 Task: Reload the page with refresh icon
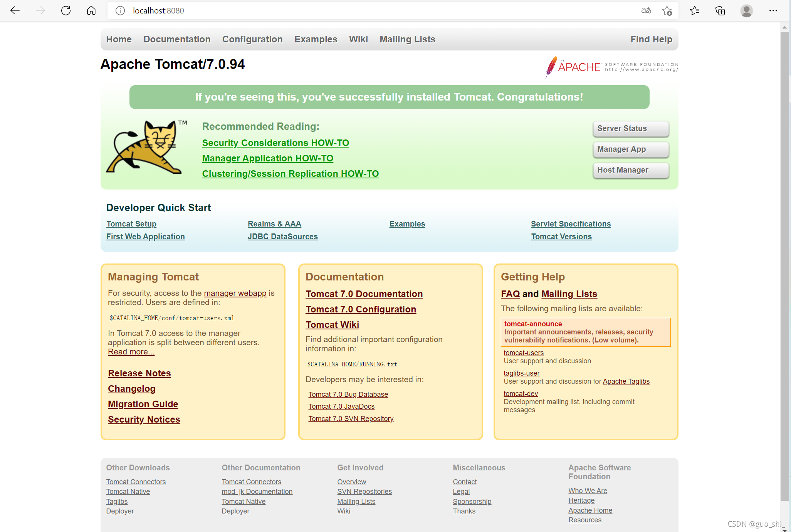pyautogui.click(x=66, y=11)
